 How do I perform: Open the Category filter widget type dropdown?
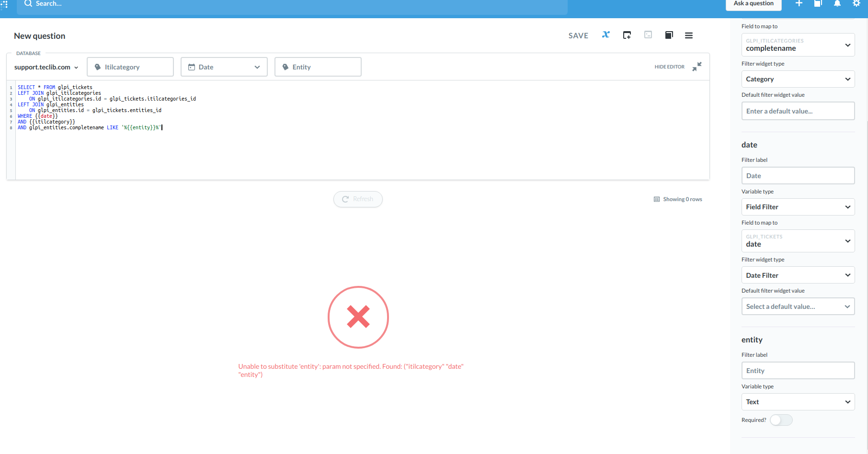coord(798,79)
